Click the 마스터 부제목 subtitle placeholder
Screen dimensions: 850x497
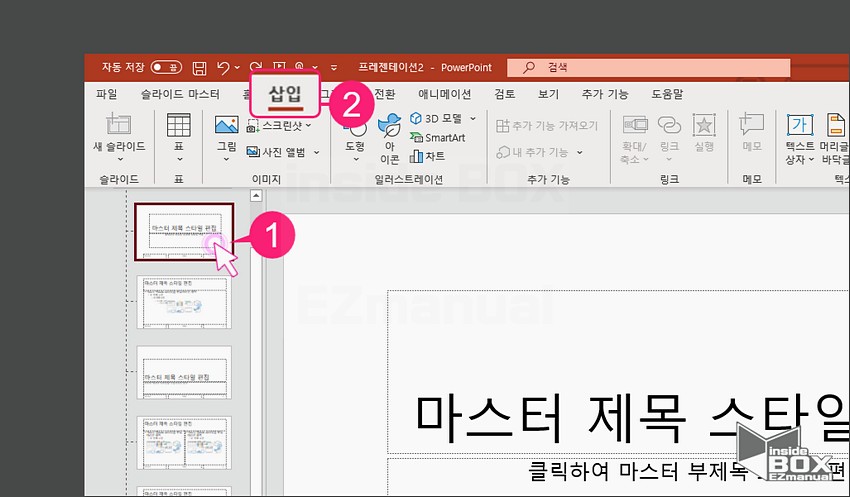pos(618,477)
